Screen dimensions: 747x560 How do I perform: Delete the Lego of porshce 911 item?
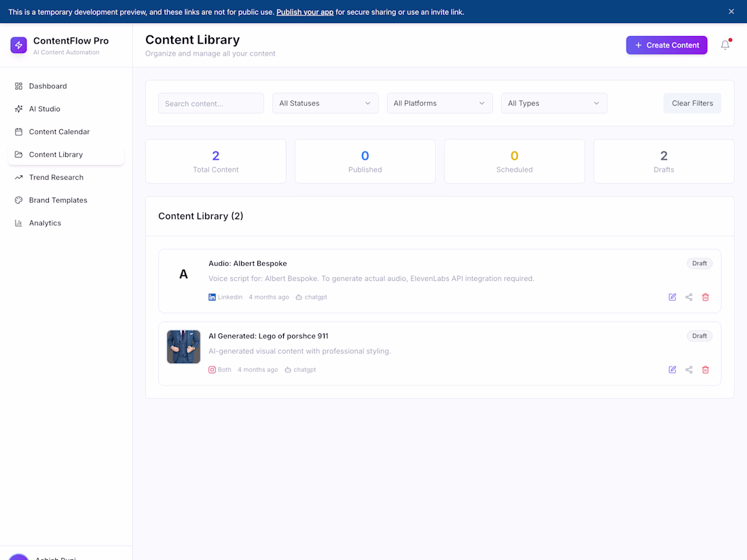pos(706,370)
